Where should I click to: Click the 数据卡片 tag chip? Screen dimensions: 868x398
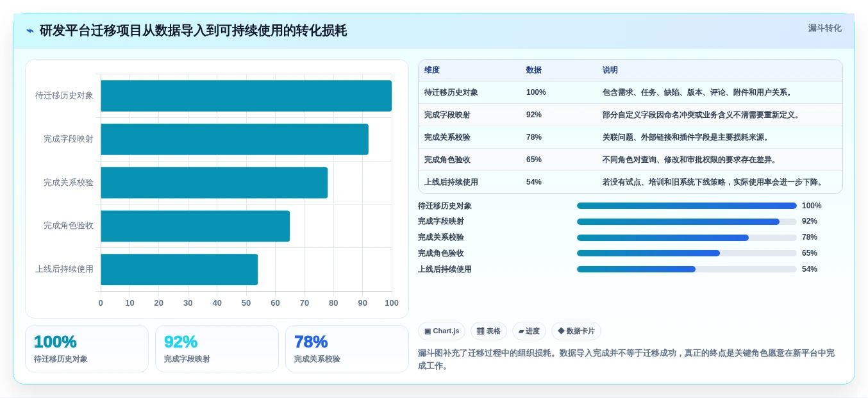coord(576,331)
